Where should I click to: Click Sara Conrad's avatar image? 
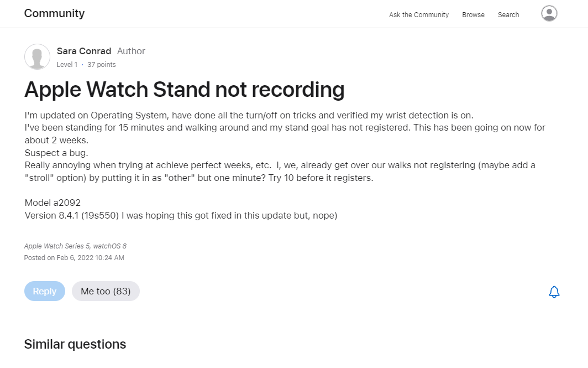(x=37, y=56)
